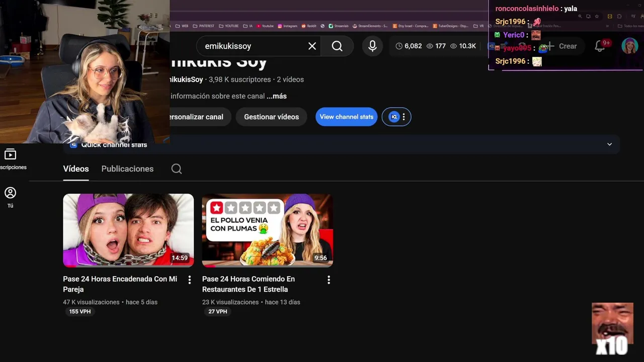Switch to the Publicaciones tab
Viewport: 644px width, 362px height.
pyautogui.click(x=127, y=169)
